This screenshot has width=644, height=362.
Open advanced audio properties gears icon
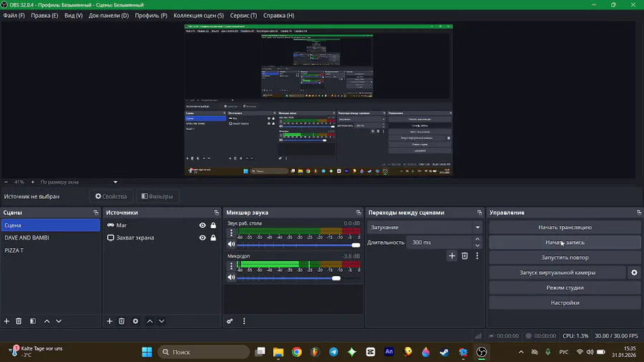[x=230, y=321]
